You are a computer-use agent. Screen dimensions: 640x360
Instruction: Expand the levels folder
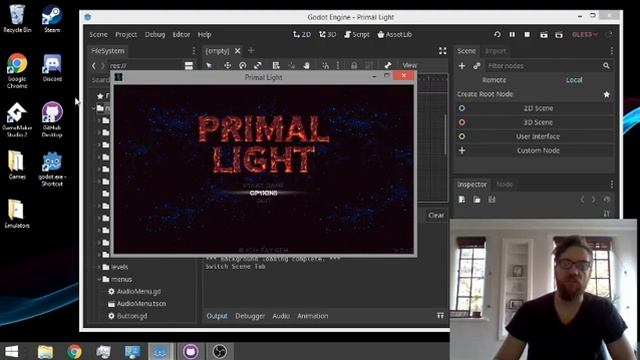[x=99, y=267]
